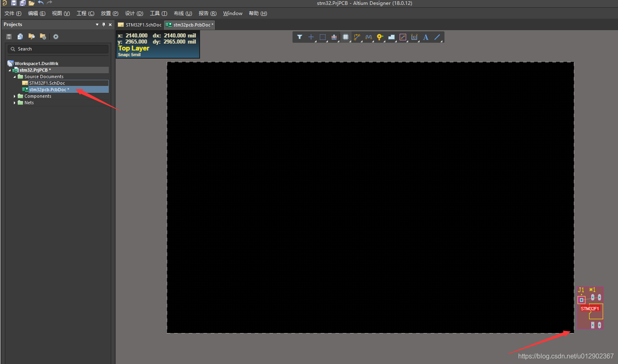Viewport: 618px width, 364px height.
Task: Select the dashed rectangle selection tool
Action: 322,37
